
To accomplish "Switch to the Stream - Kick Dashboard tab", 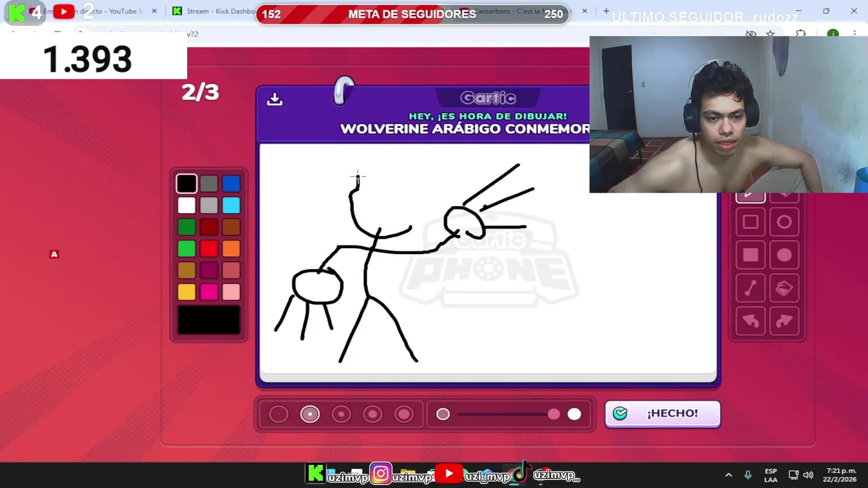I will click(212, 12).
